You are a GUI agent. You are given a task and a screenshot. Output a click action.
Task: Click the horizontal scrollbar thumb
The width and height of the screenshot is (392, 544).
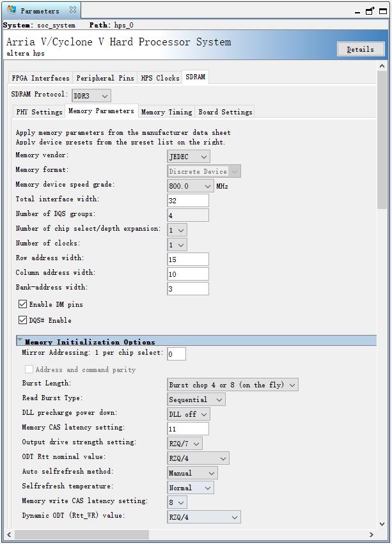point(82,534)
